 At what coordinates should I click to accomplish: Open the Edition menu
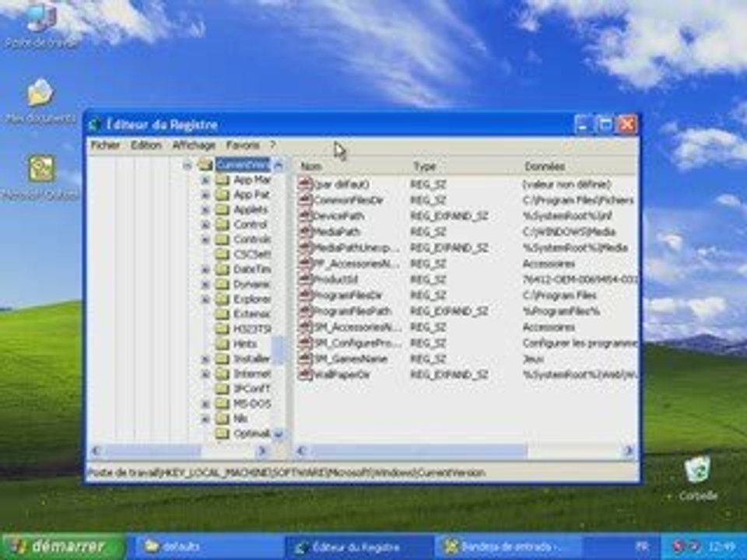pyautogui.click(x=146, y=145)
